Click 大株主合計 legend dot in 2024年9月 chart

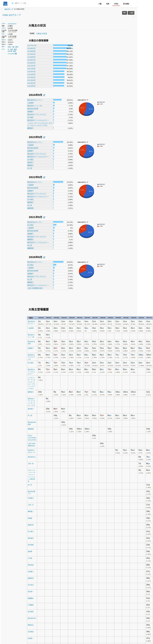click(x=98, y=102)
